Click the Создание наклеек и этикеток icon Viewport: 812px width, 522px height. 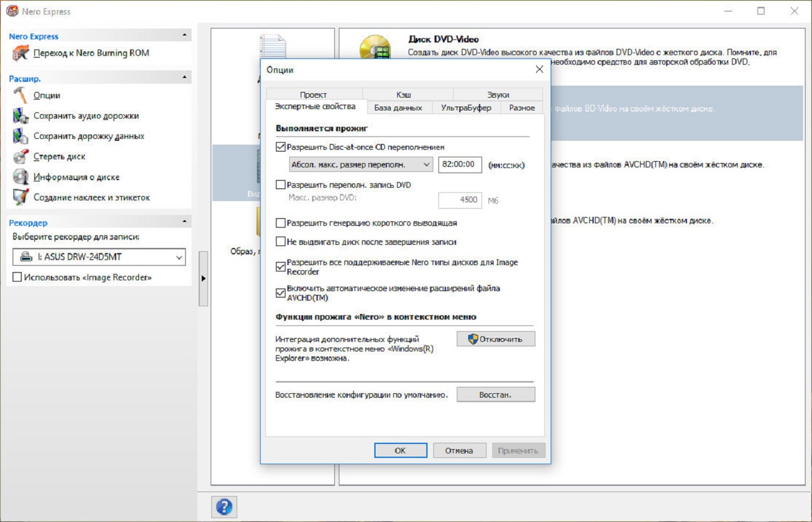[x=21, y=197]
